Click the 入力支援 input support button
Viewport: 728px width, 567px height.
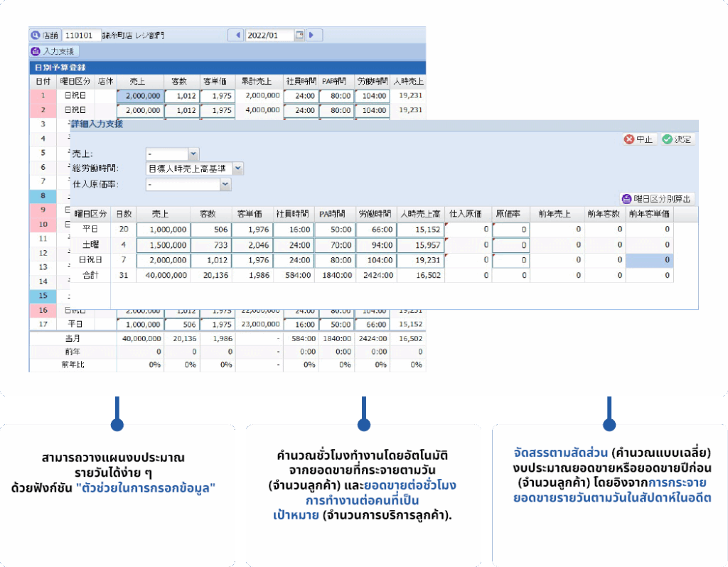click(x=54, y=51)
